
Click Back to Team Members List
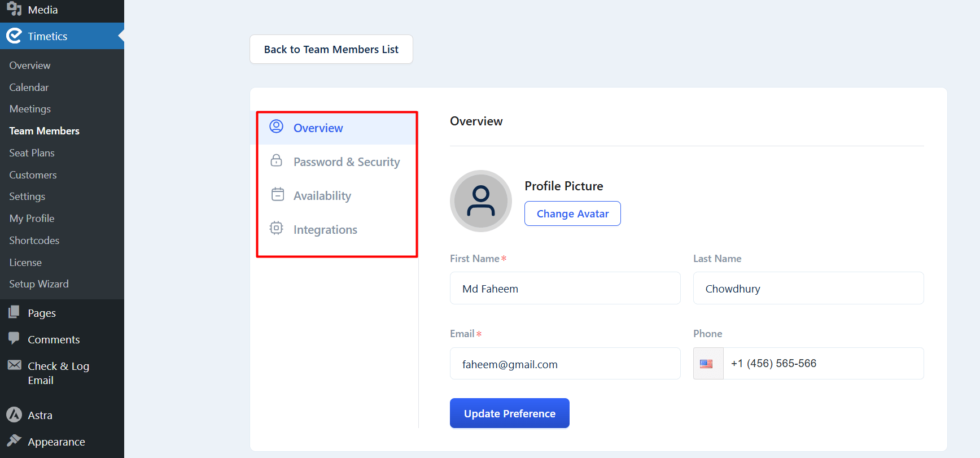point(331,50)
